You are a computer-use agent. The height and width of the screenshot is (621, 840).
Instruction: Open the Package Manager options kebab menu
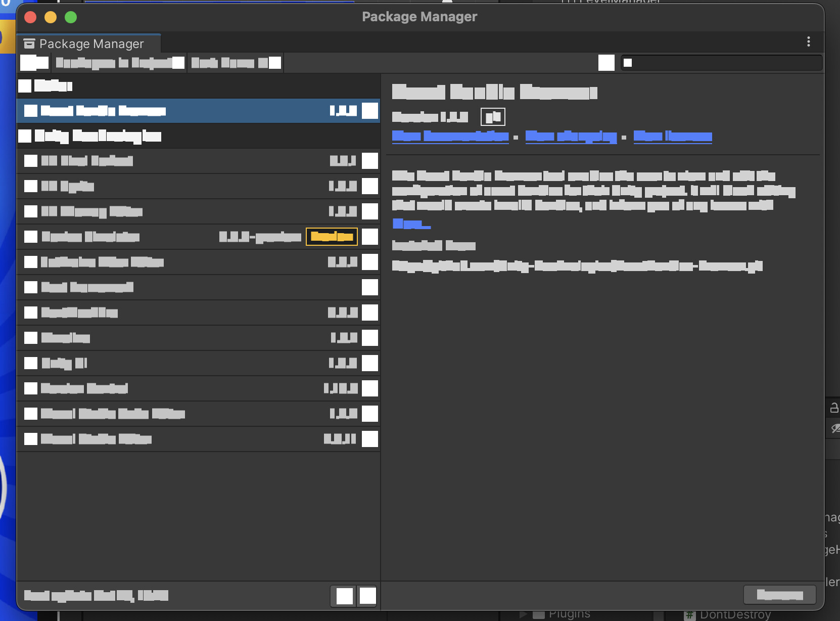[x=809, y=42]
